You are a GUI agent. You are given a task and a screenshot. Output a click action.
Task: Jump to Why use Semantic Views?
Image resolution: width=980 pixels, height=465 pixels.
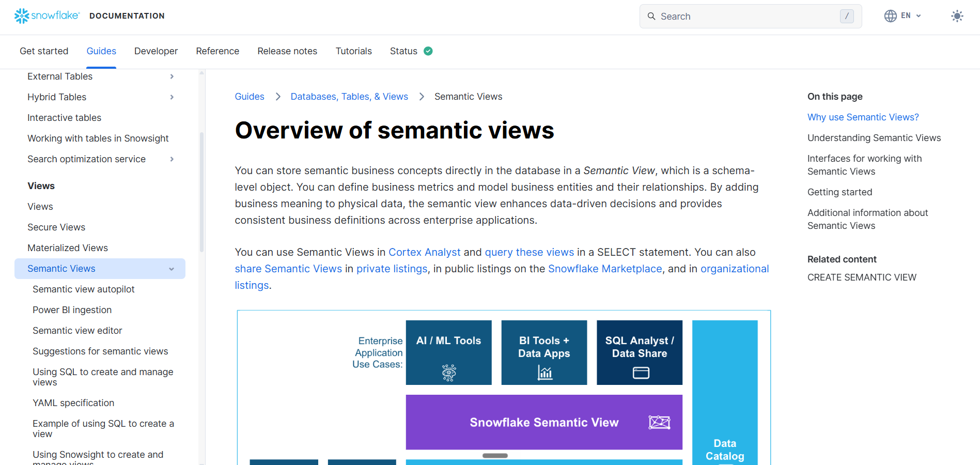863,117
